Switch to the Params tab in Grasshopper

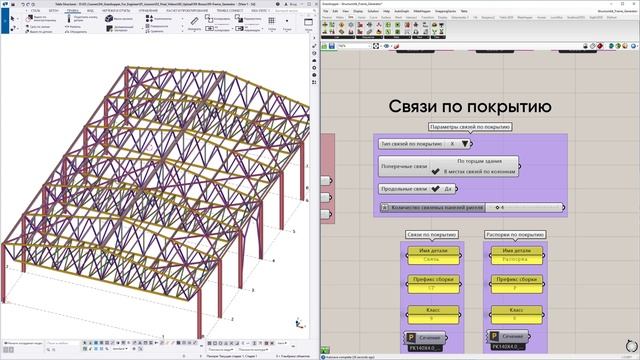327,18
